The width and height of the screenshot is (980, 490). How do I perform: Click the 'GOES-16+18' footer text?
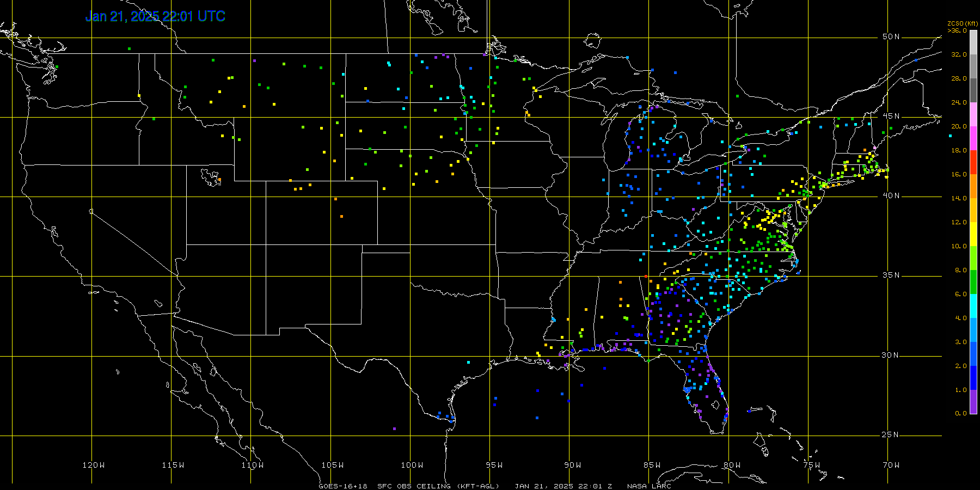343,486
